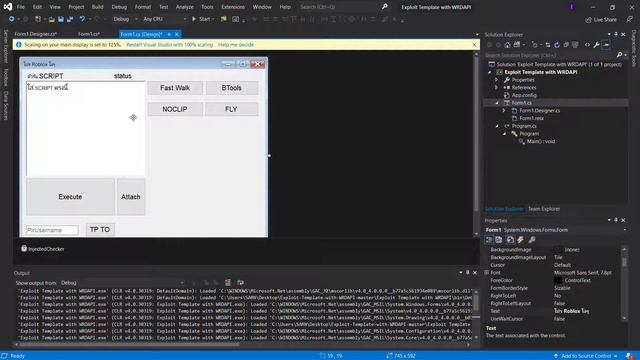Expand the References node in Solution Explorer
The height and width of the screenshot is (360, 640).
(496, 87)
